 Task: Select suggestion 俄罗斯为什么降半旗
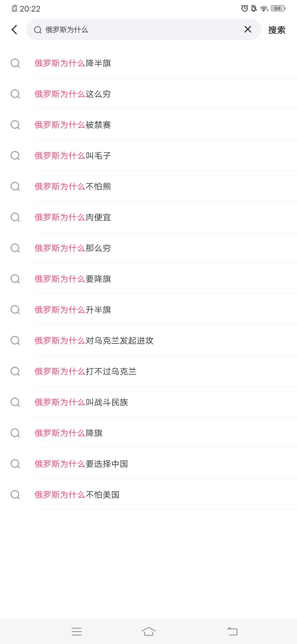pos(73,63)
